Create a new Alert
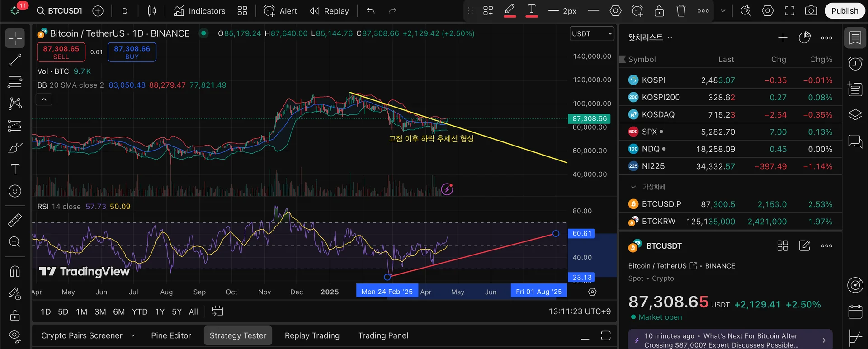This screenshot has height=349, width=868. point(280,11)
